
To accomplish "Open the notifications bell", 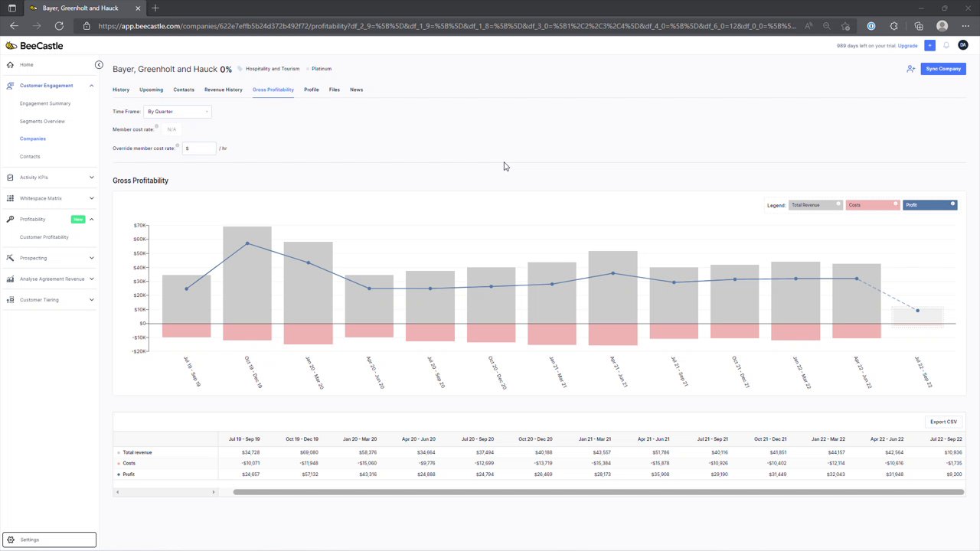I will click(x=946, y=46).
